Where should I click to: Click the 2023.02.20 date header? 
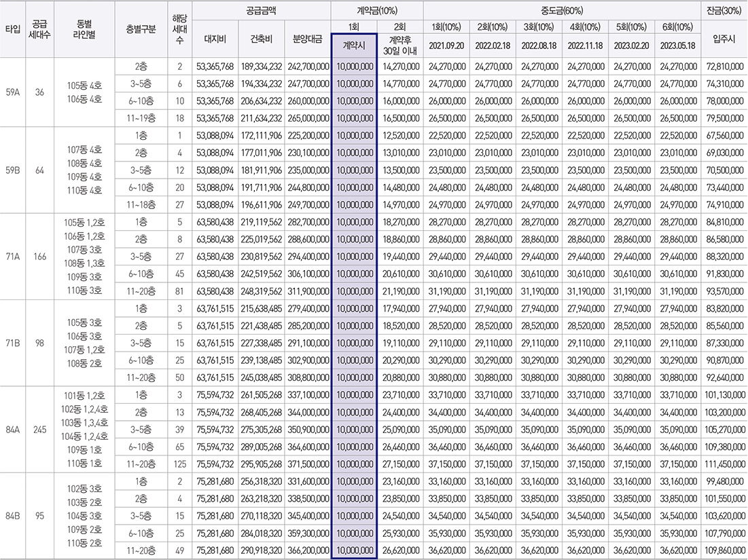click(x=632, y=45)
